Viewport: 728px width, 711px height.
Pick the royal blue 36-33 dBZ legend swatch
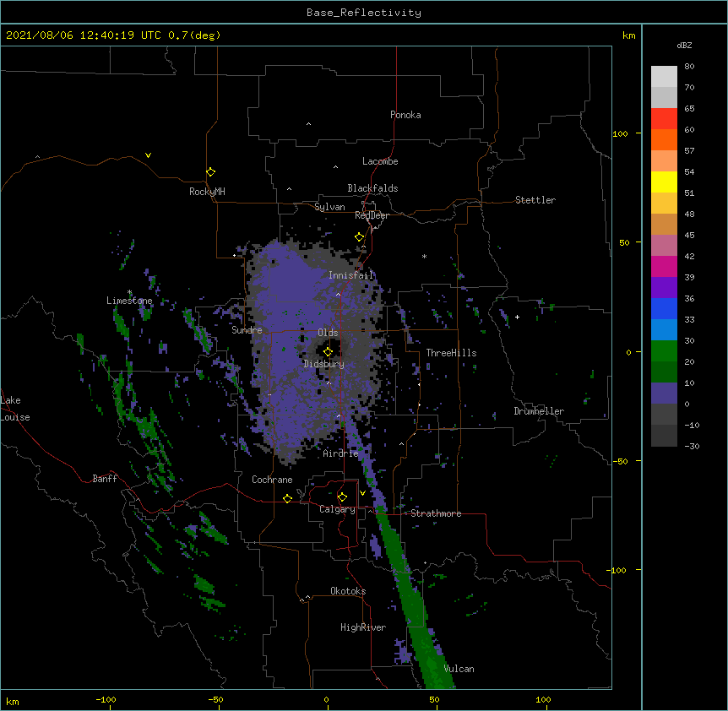pos(664,308)
